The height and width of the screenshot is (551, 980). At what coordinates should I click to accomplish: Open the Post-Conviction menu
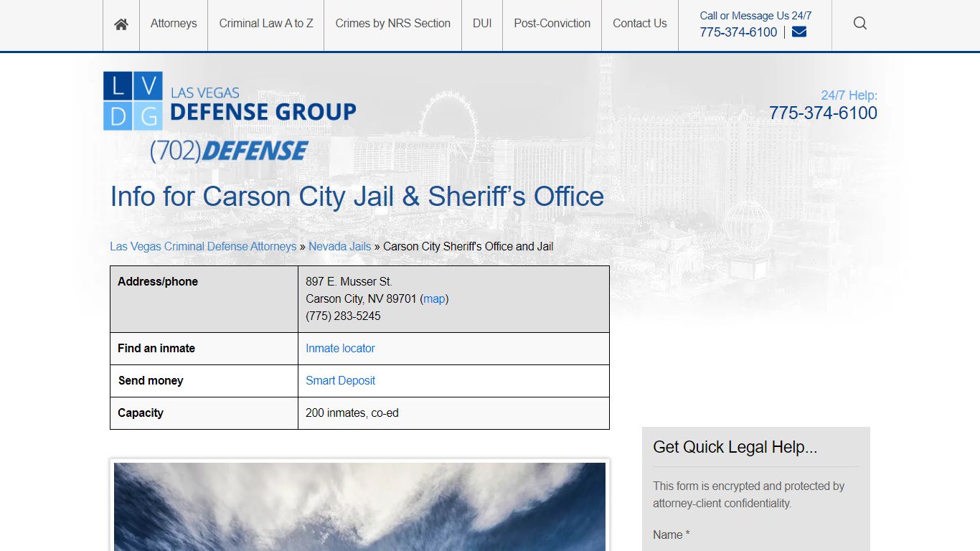pos(552,24)
